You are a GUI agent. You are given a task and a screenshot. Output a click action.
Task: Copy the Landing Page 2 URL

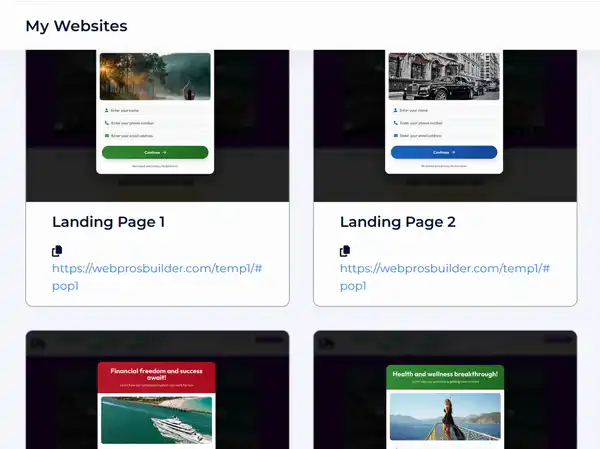345,251
